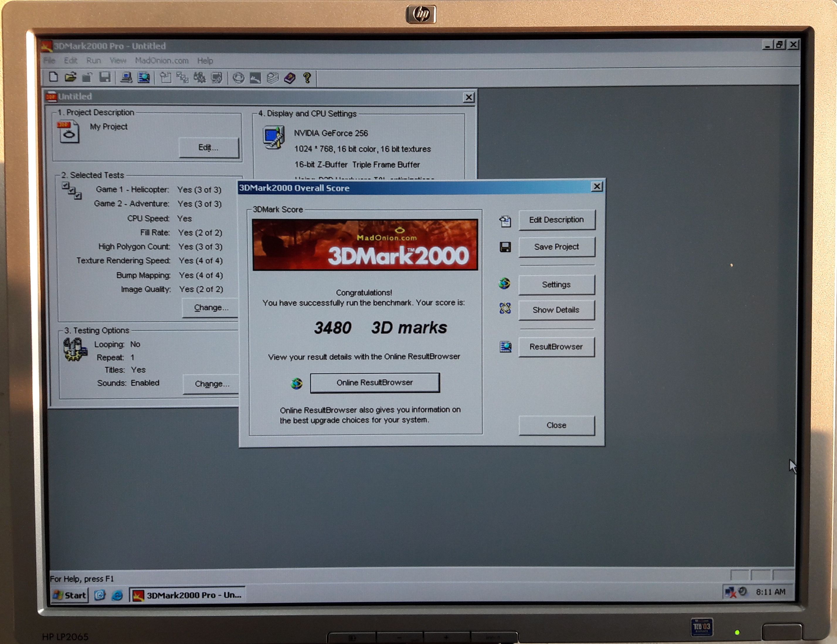Click the New project toolbar icon
The width and height of the screenshot is (837, 644).
tap(54, 77)
